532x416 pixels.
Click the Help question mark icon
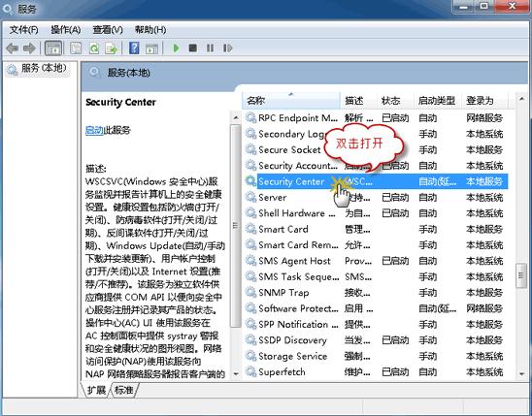[x=134, y=48]
